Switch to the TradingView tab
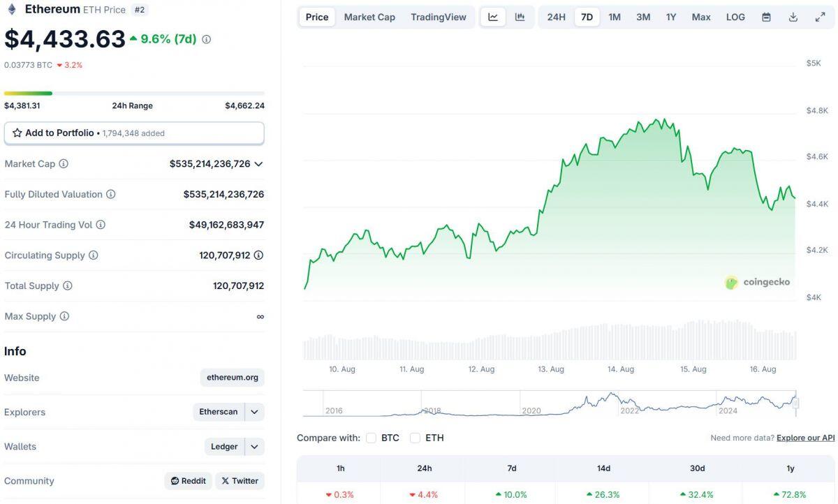This screenshot has width=838, height=504. [439, 16]
